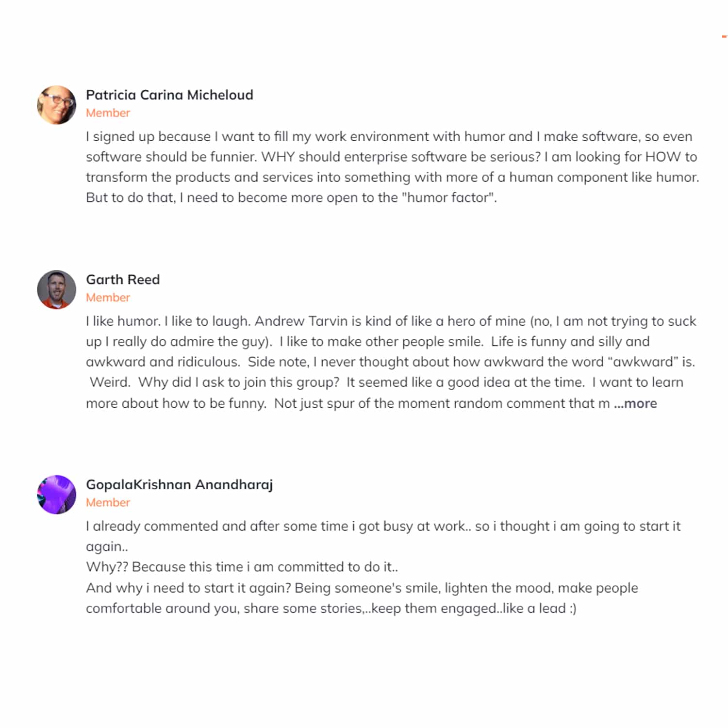The image size is (728, 728).
Task: Open the name GopalaKrishnan Anandharaj
Action: pyautogui.click(x=179, y=485)
